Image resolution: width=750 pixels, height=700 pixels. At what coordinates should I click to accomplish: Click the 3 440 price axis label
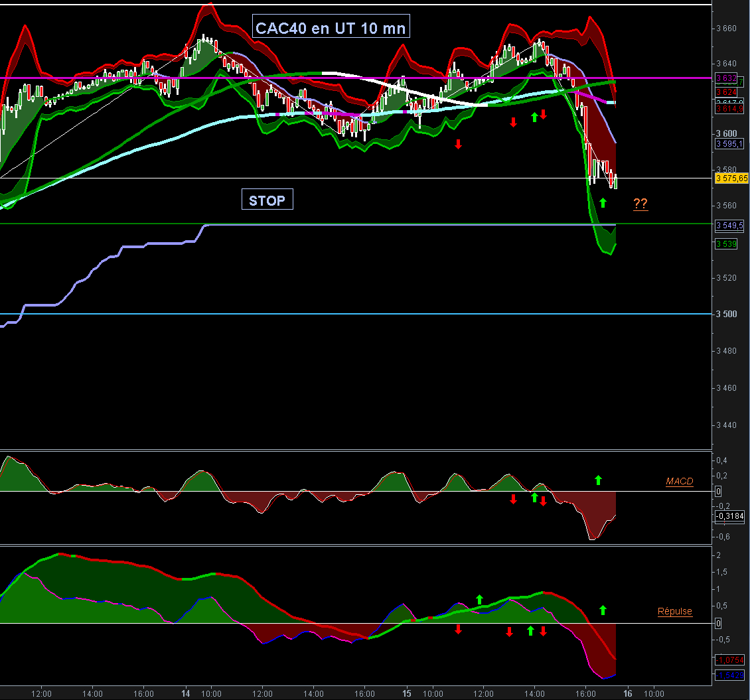[x=726, y=425]
